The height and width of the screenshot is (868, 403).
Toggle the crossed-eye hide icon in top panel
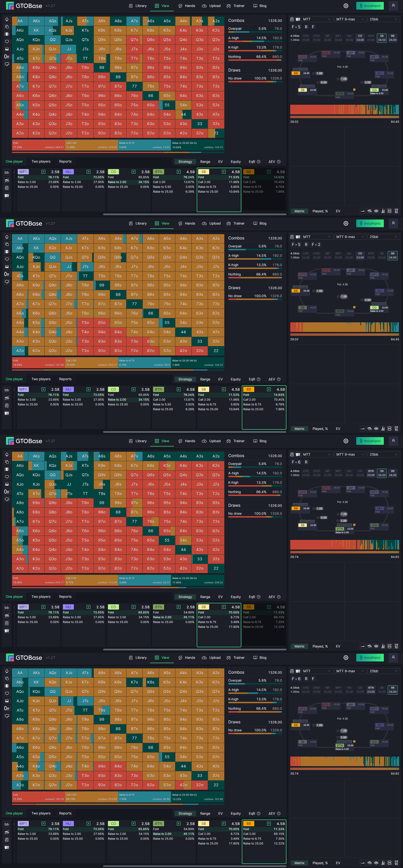pos(7,180)
